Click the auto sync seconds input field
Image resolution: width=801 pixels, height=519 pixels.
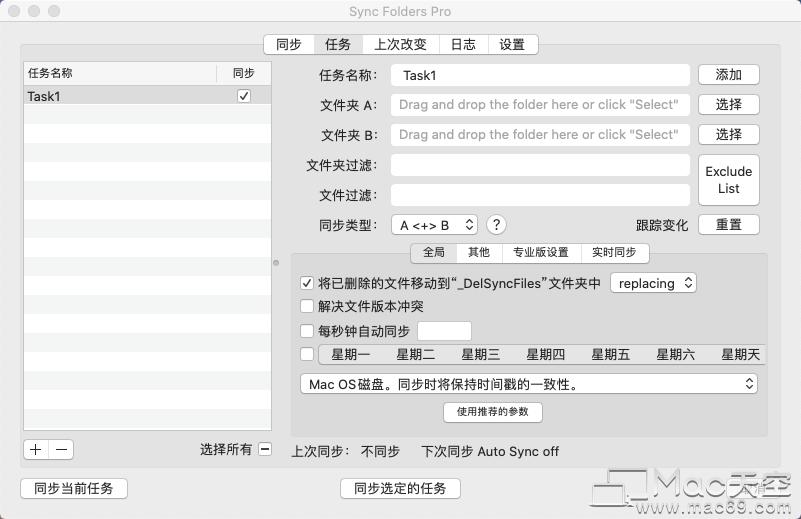(444, 331)
